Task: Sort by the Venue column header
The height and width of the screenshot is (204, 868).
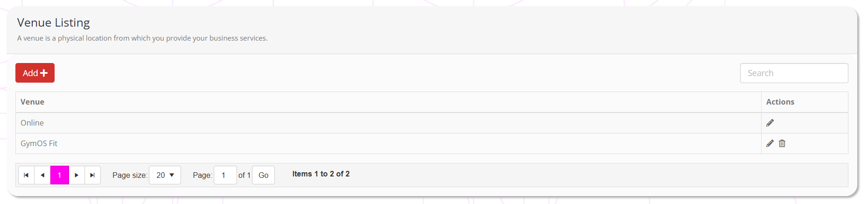Action: pos(33,102)
